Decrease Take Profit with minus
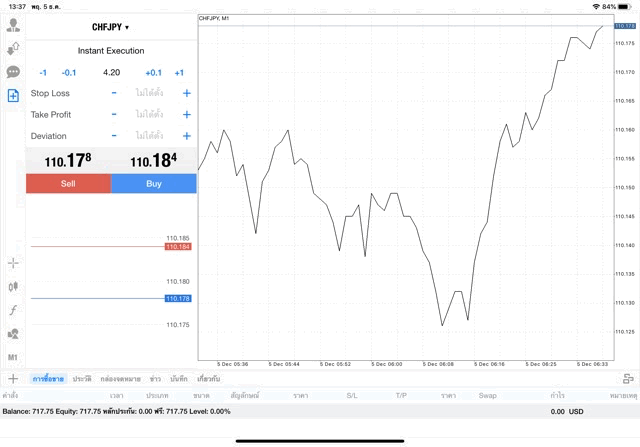The height and width of the screenshot is (447, 640). (114, 114)
